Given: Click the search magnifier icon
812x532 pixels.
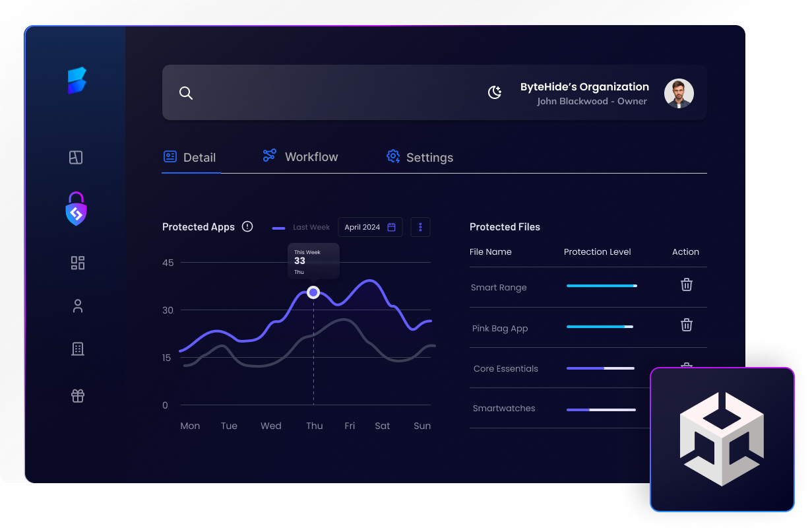Looking at the screenshot, I should point(186,93).
